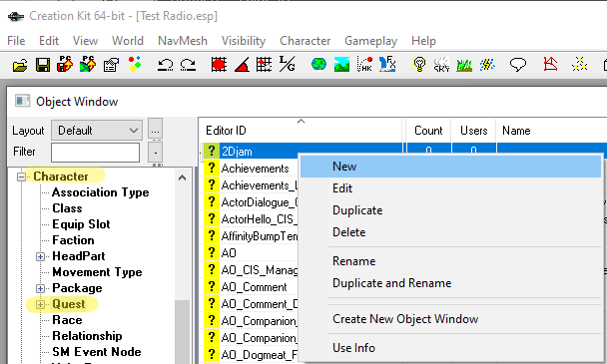Screen dimensions: 607x364
Task: Expand the Package tree node
Action: coord(40,288)
